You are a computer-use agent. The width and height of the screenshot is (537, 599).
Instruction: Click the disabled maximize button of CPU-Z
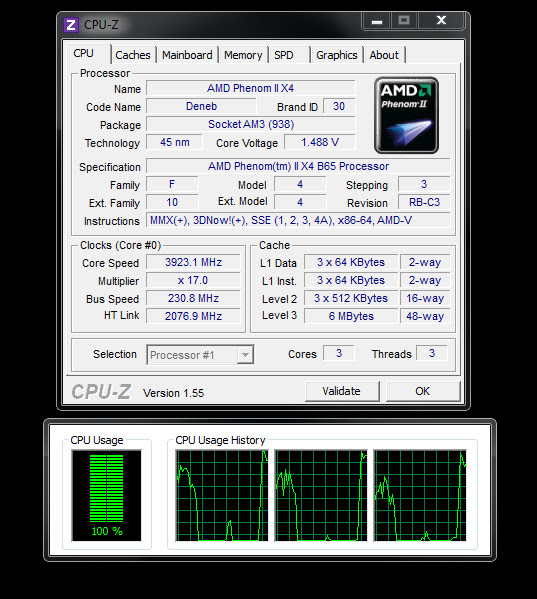[x=404, y=21]
